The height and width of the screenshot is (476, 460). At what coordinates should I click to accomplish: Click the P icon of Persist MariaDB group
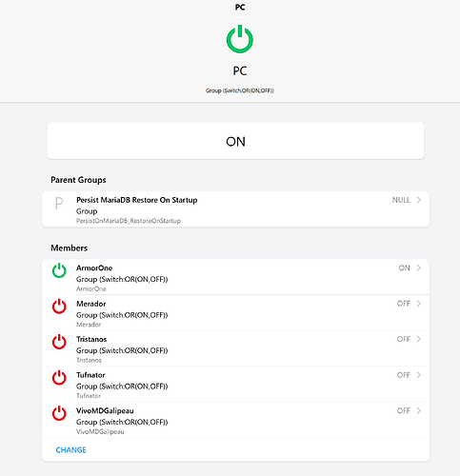pyautogui.click(x=59, y=203)
